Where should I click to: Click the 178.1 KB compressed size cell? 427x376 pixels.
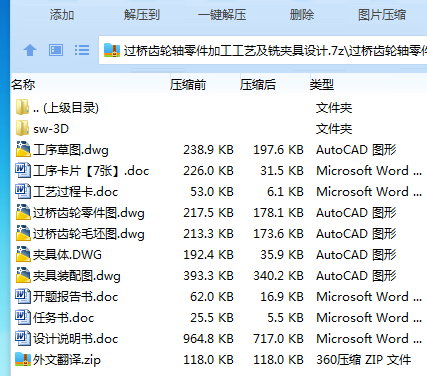pos(278,213)
